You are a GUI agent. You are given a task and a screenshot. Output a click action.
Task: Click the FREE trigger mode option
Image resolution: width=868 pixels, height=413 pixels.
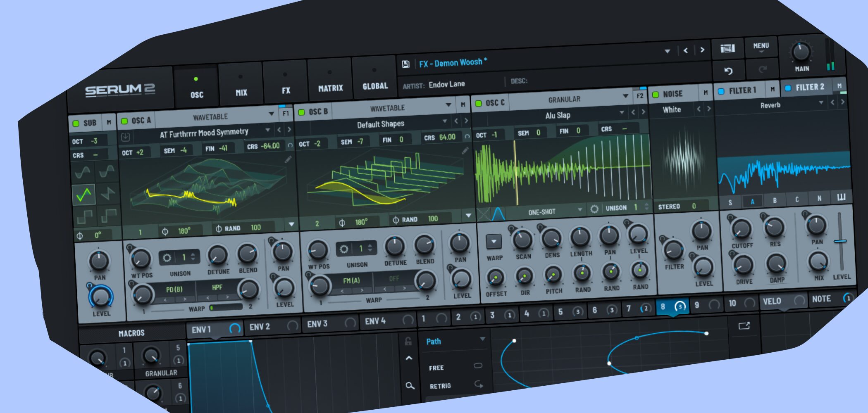pyautogui.click(x=436, y=368)
